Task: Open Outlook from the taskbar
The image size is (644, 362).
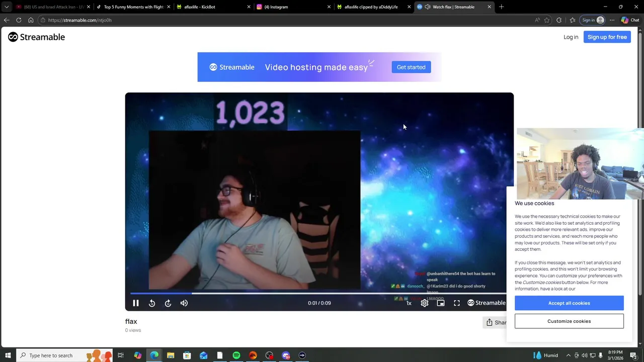Action: [203, 355]
